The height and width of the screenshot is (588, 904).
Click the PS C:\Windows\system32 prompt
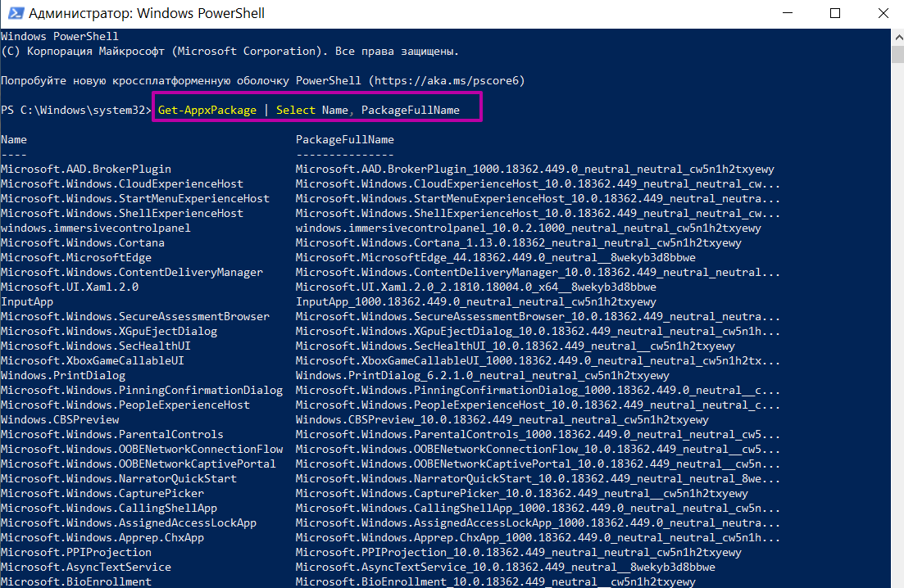click(x=75, y=110)
